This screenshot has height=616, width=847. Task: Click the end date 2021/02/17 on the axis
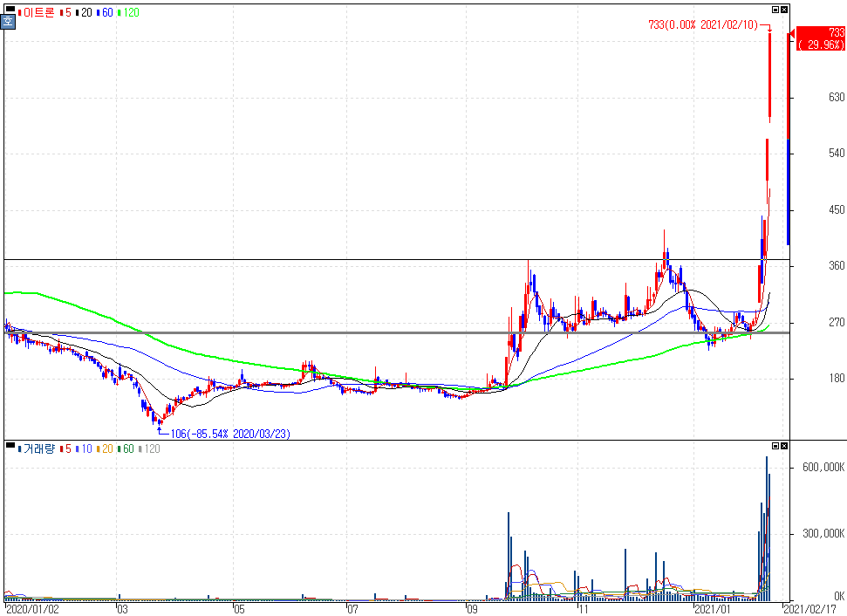(x=810, y=610)
